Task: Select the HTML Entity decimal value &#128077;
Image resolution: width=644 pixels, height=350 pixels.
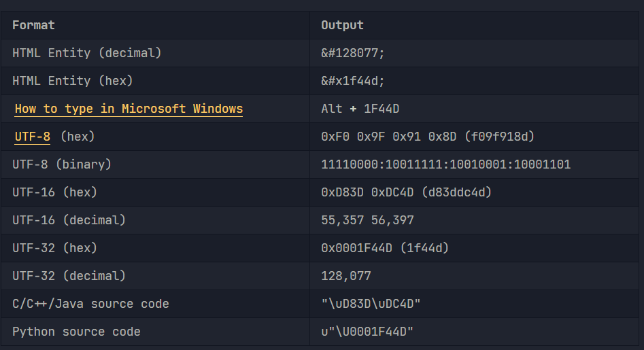Action: click(352, 53)
